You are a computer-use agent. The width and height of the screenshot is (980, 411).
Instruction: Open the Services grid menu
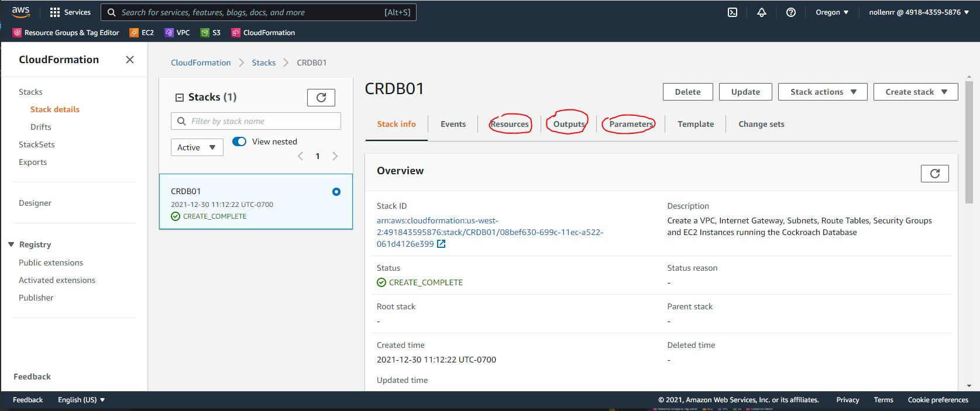[70, 12]
